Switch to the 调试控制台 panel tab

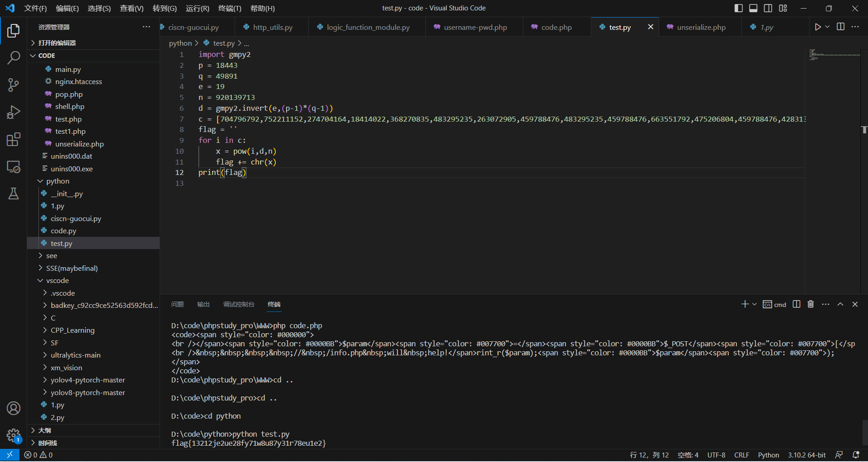pyautogui.click(x=239, y=304)
